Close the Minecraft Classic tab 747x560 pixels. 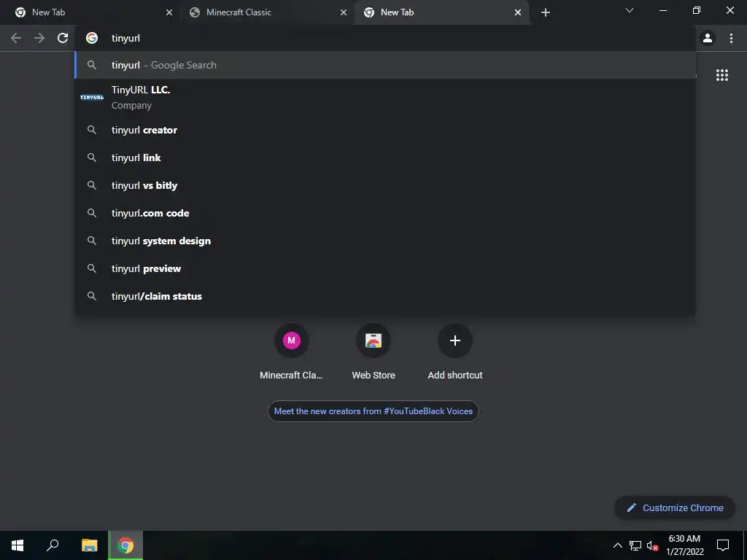coord(344,12)
